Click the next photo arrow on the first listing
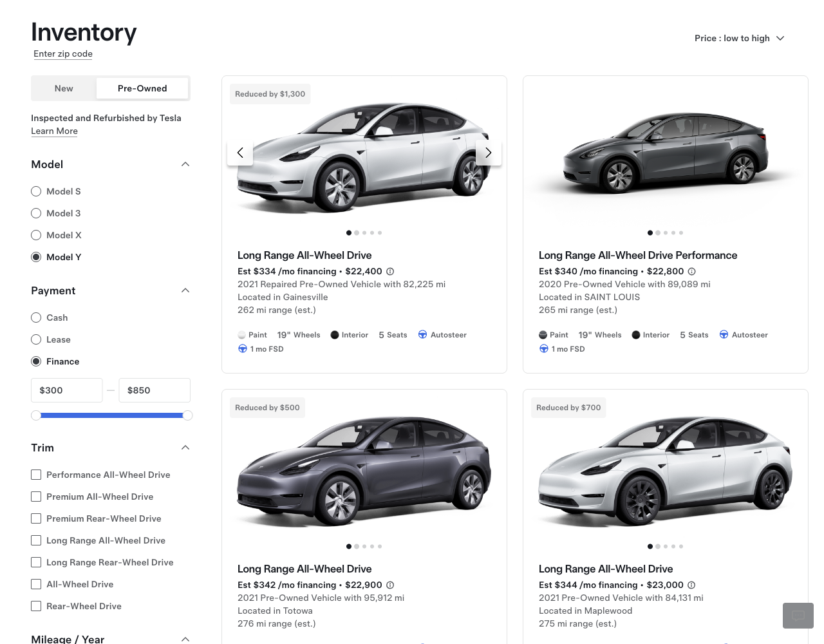The image size is (824, 644). [489, 153]
